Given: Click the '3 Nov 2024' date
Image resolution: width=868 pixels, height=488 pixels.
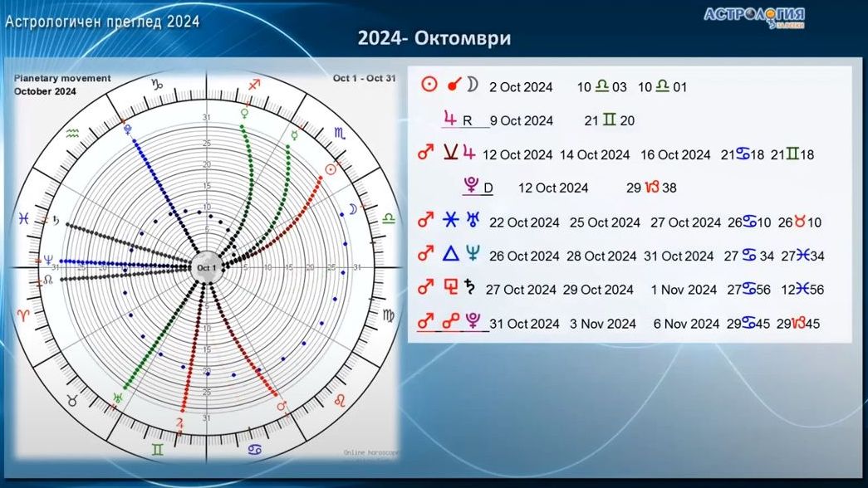Looking at the screenshot, I should point(603,325).
